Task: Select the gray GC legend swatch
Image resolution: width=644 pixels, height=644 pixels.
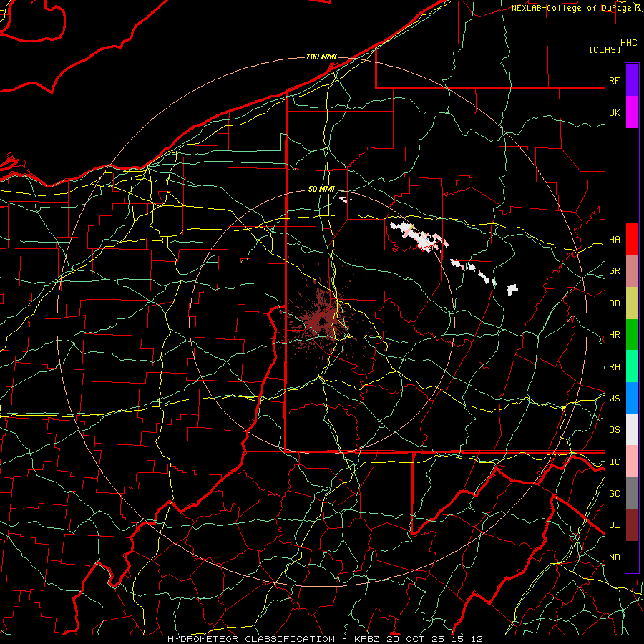Action: click(x=632, y=493)
